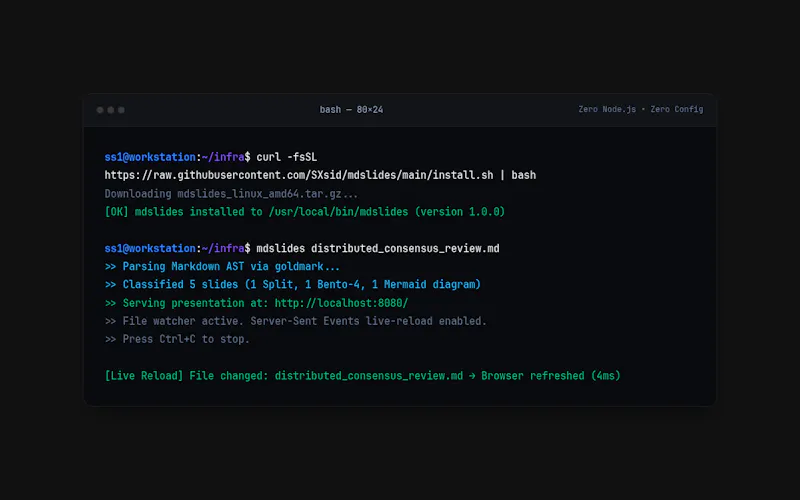The width and height of the screenshot is (800, 500).
Task: Click the 'mdslides distributed_consensus_review.md' command
Action: 378,248
